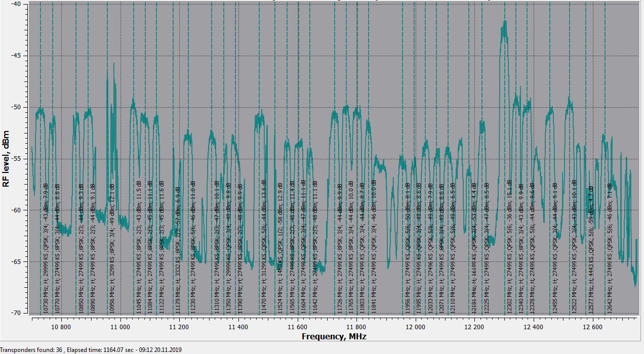The image size is (644, 354).
Task: Pick the 11179 MHz 3332 KS transponder label
Action: point(178,250)
